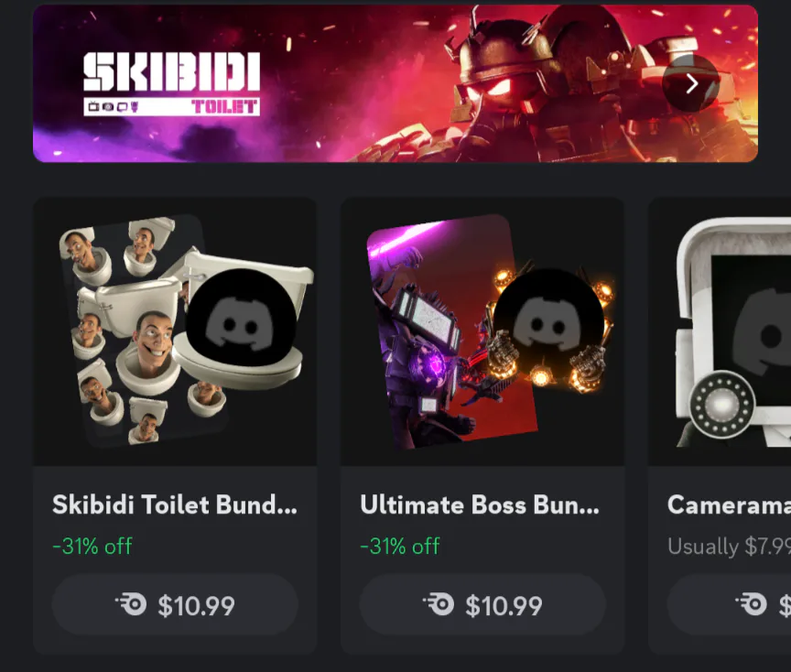Open the Skibidi Toilet banner logo

pyautogui.click(x=171, y=84)
